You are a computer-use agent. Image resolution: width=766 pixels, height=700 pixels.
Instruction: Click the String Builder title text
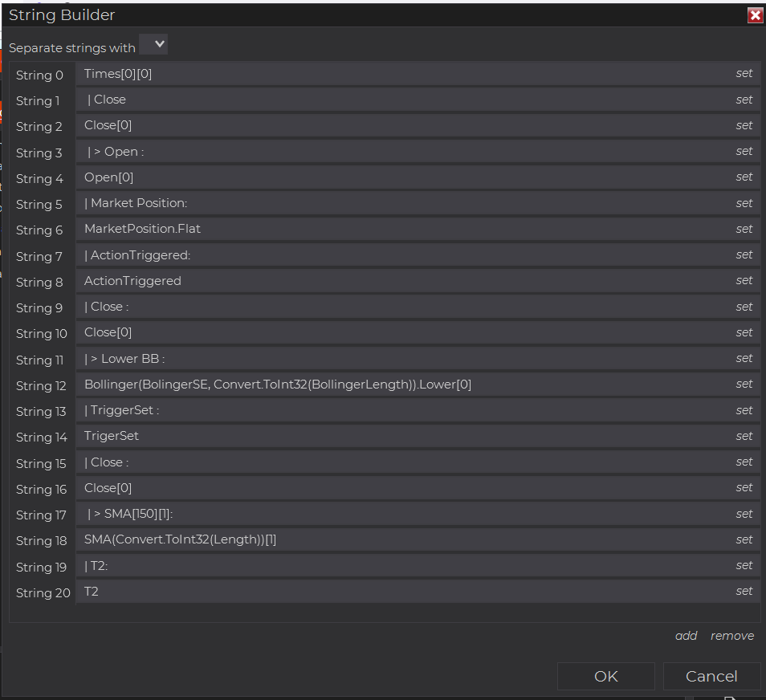[62, 15]
